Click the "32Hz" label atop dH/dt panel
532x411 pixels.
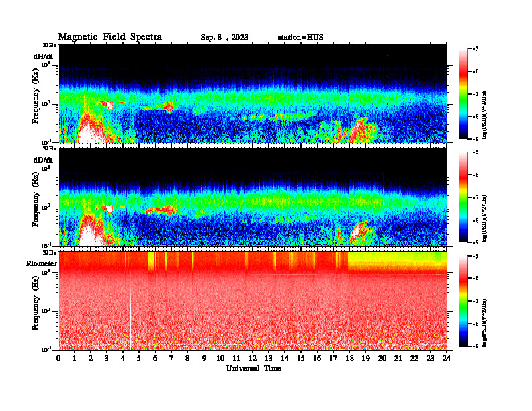(50, 45)
